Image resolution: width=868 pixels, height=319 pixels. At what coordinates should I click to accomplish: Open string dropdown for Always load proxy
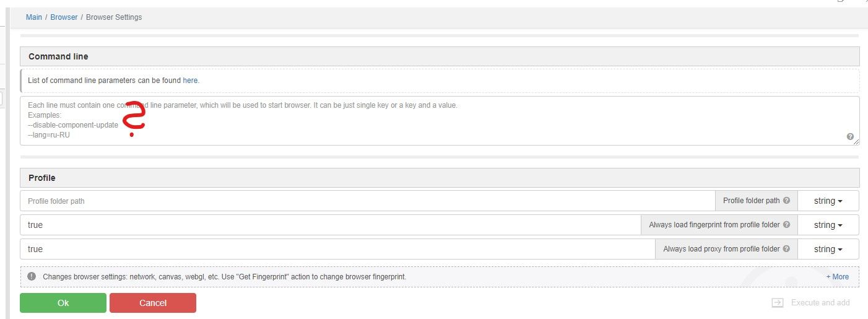(828, 250)
